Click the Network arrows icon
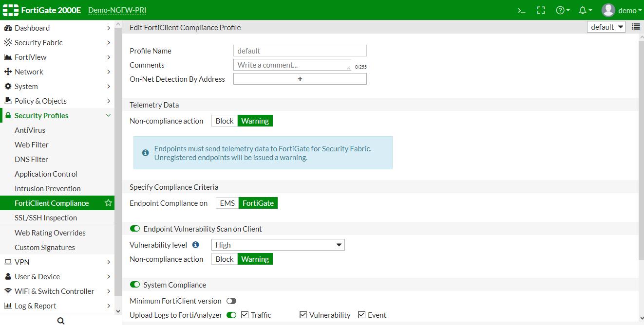The height and width of the screenshot is (325, 644). pos(8,72)
